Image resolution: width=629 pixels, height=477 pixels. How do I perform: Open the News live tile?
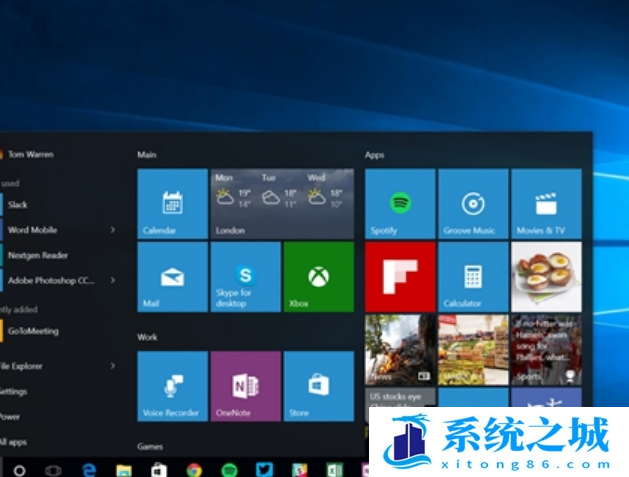[400, 350]
